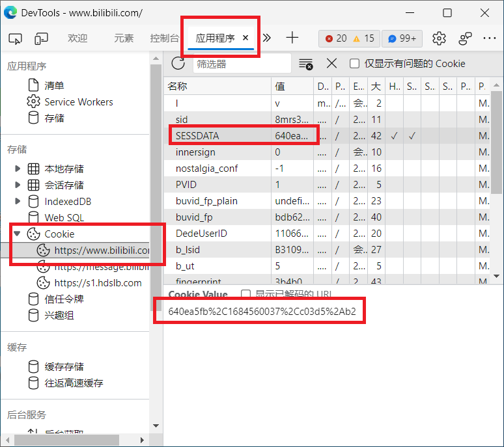Viewport: 504px width, 447px height.
Task: Sort by the 名称 column header
Action: [217, 86]
